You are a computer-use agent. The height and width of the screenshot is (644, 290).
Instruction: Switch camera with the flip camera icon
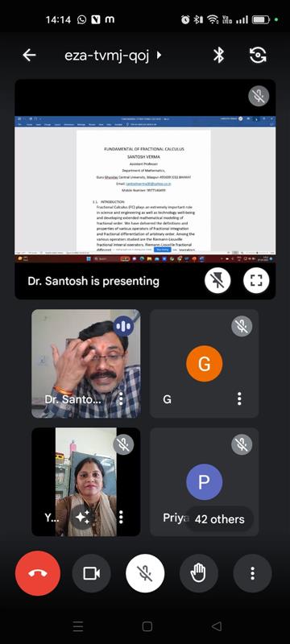click(x=258, y=55)
